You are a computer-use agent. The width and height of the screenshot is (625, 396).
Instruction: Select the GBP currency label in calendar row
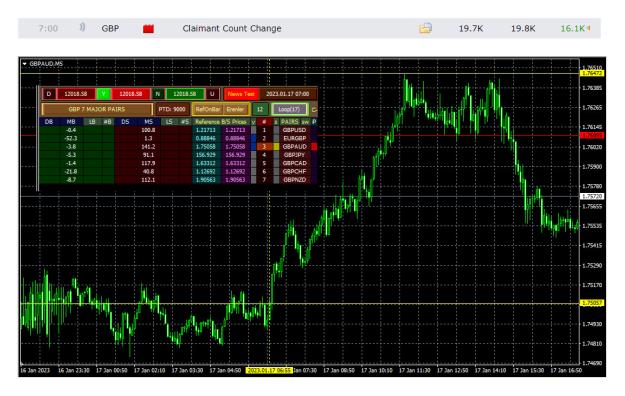(x=110, y=28)
